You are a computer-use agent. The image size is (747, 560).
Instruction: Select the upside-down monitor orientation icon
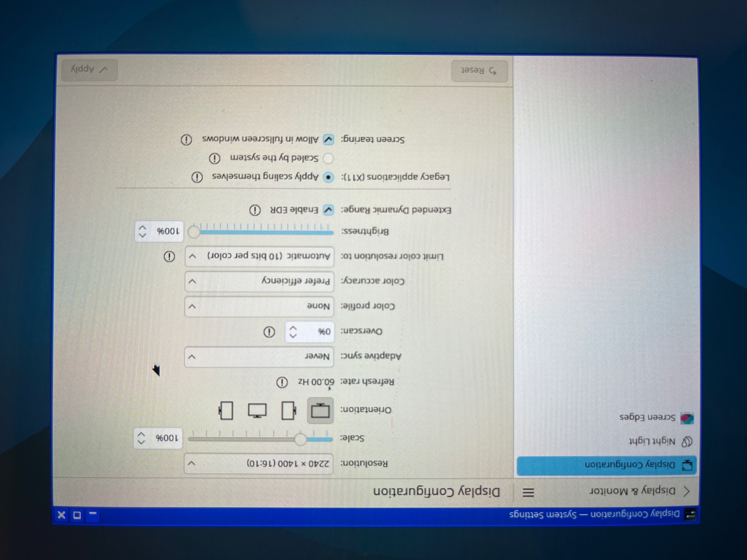point(257,410)
